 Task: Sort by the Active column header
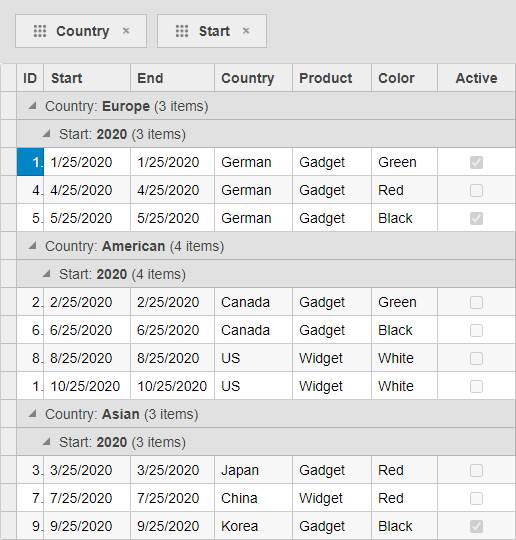point(476,78)
